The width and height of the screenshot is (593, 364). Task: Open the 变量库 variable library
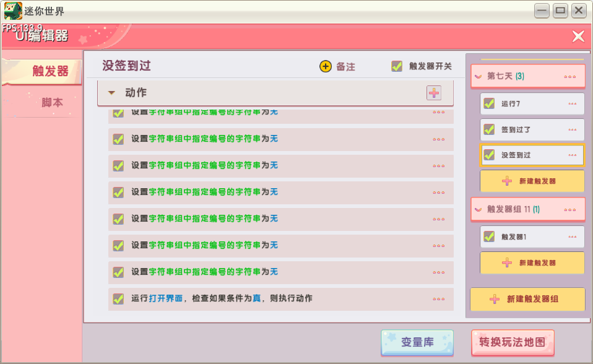click(417, 343)
